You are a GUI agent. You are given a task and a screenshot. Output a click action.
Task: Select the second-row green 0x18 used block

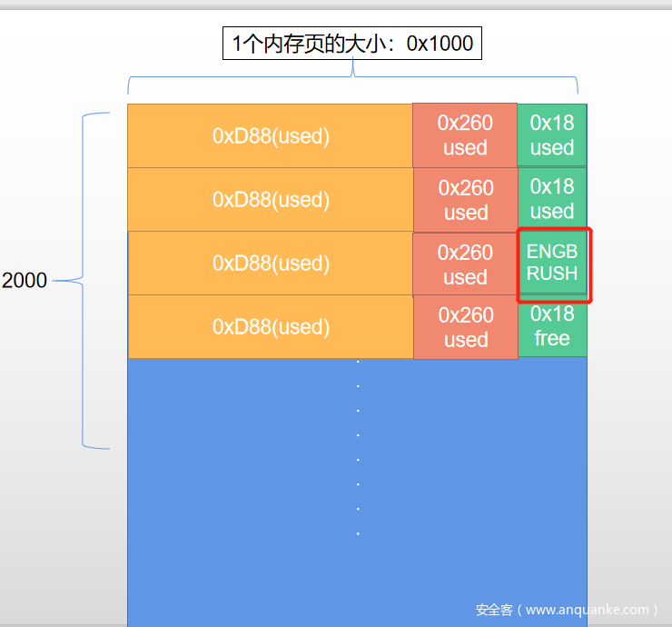point(552,199)
